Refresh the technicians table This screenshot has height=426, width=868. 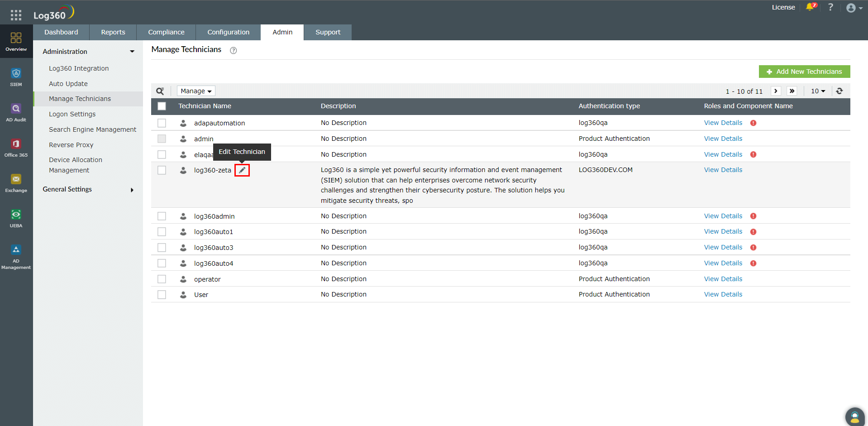(x=839, y=91)
